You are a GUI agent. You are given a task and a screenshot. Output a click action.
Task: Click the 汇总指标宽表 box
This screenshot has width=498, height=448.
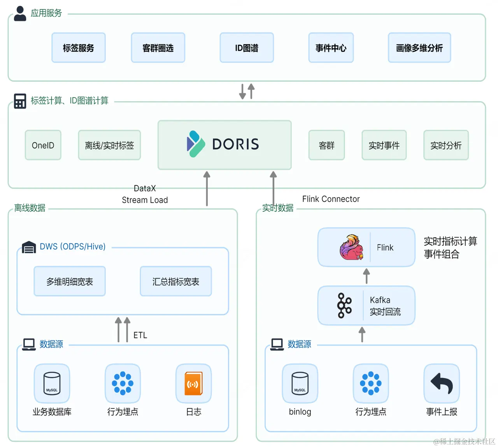tap(175, 281)
